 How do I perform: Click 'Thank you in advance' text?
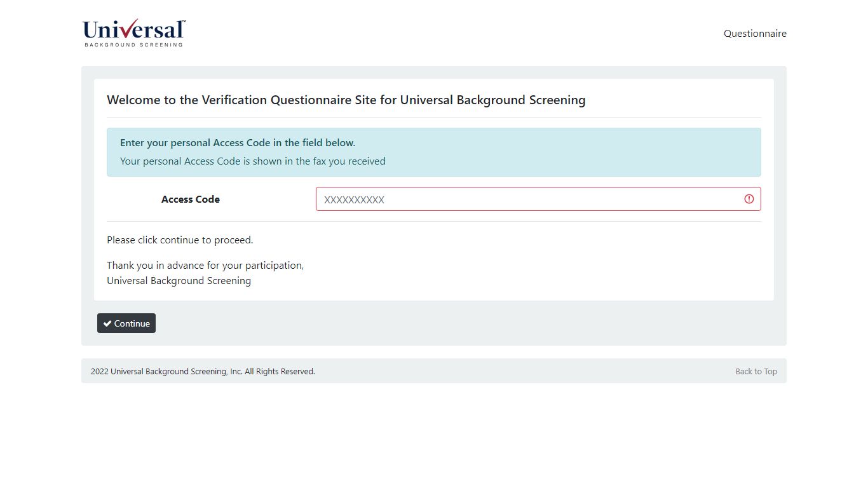205,266
